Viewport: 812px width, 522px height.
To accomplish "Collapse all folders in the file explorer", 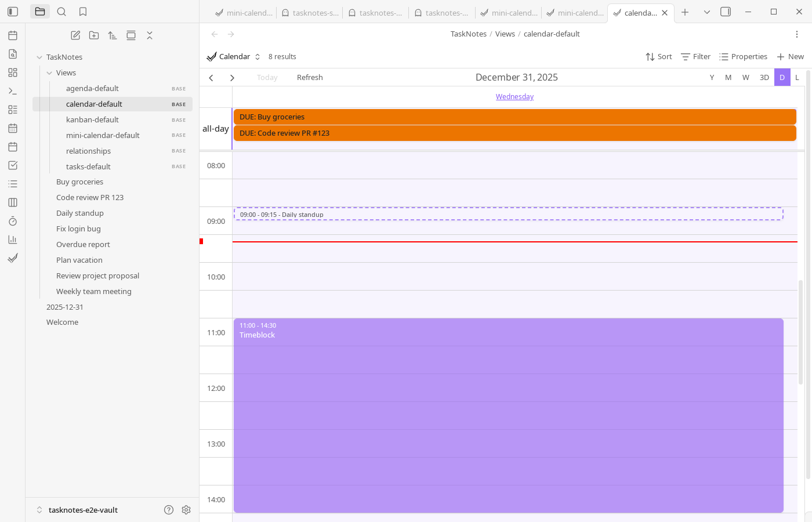I will (x=150, y=35).
